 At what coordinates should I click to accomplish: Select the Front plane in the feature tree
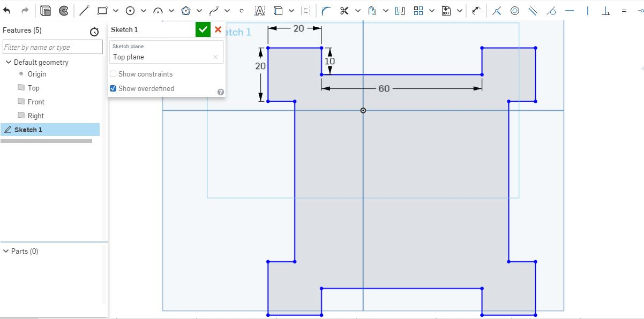coord(36,102)
